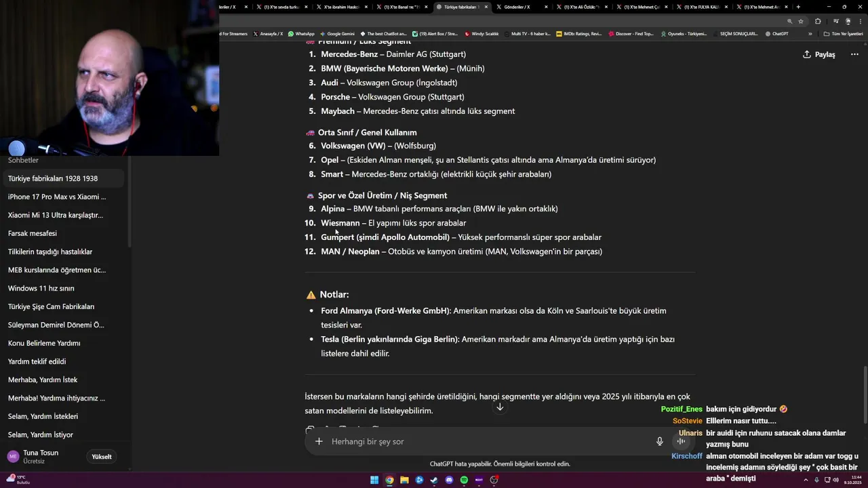The image size is (868, 488).
Task: Click the sidebar chat list scrollbar
Action: coord(130,201)
